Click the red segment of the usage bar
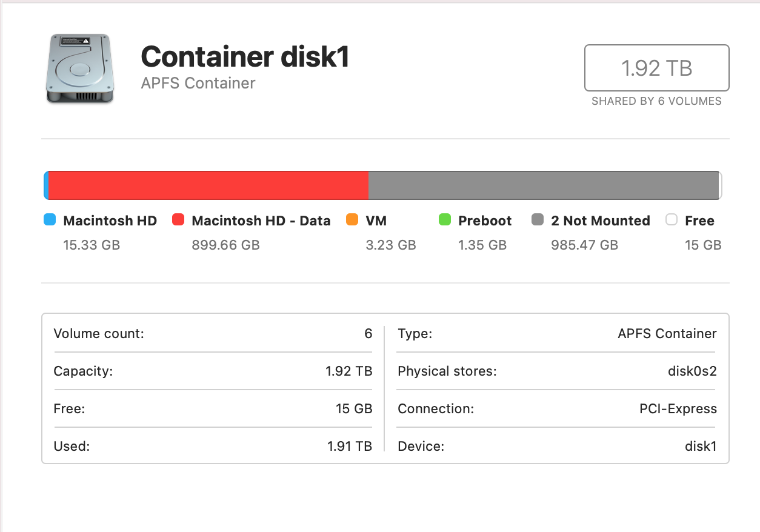This screenshot has height=532, width=760. (x=208, y=185)
